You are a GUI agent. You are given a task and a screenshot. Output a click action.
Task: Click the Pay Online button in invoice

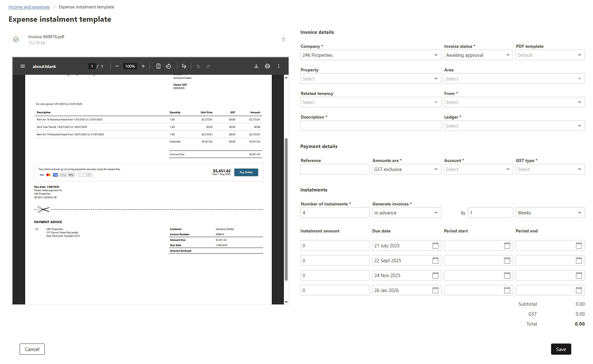[246, 172]
